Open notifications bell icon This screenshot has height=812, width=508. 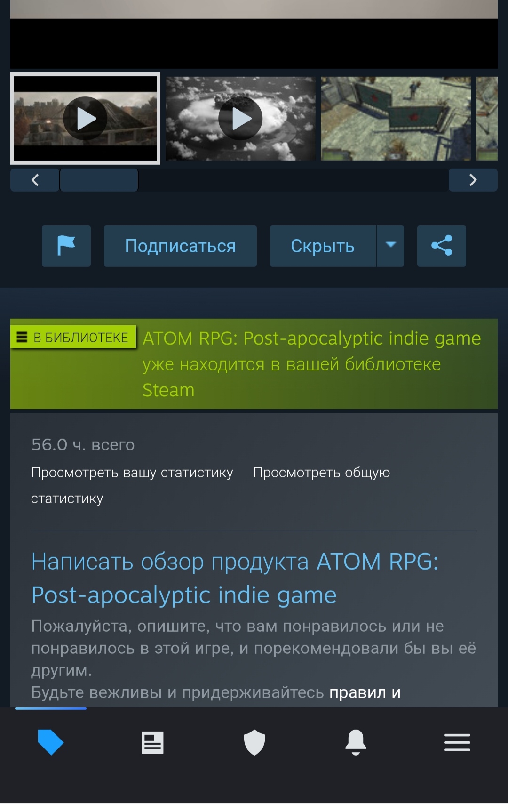coord(356,742)
